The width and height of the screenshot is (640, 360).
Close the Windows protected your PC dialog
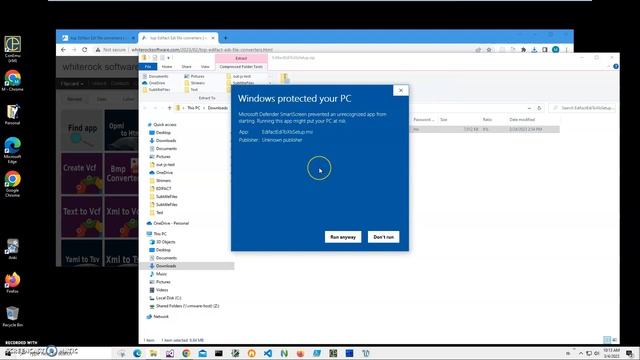[401, 90]
